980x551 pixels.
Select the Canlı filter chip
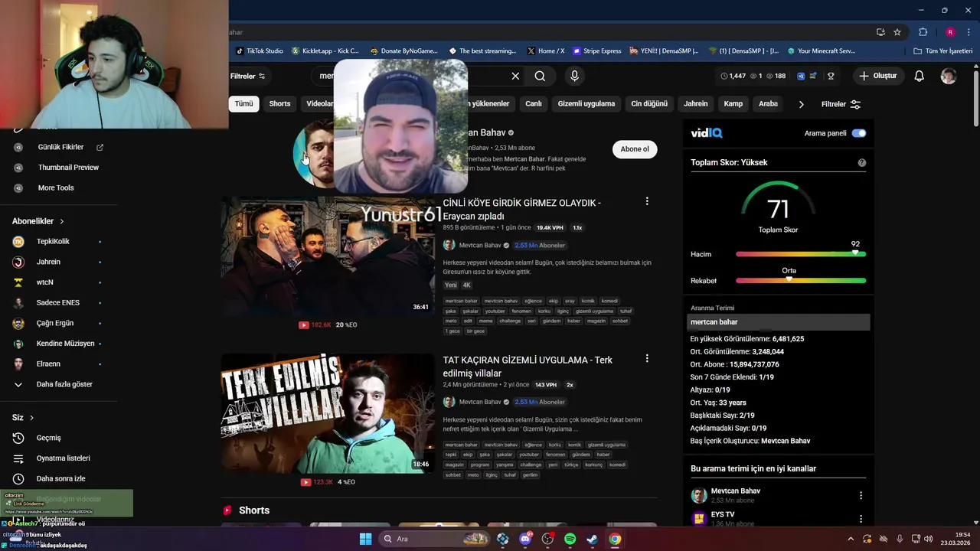point(534,103)
